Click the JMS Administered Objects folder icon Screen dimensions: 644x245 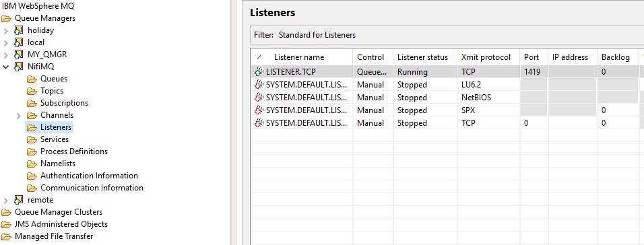[6, 225]
